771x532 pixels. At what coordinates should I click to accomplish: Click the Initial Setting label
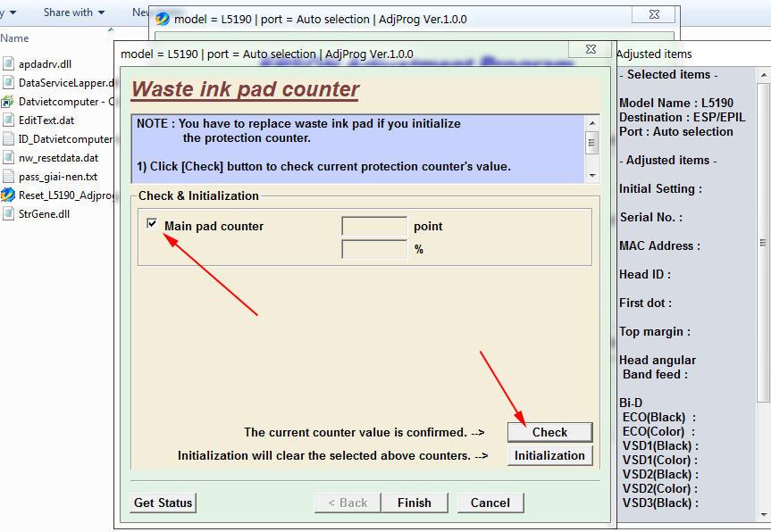click(x=661, y=188)
